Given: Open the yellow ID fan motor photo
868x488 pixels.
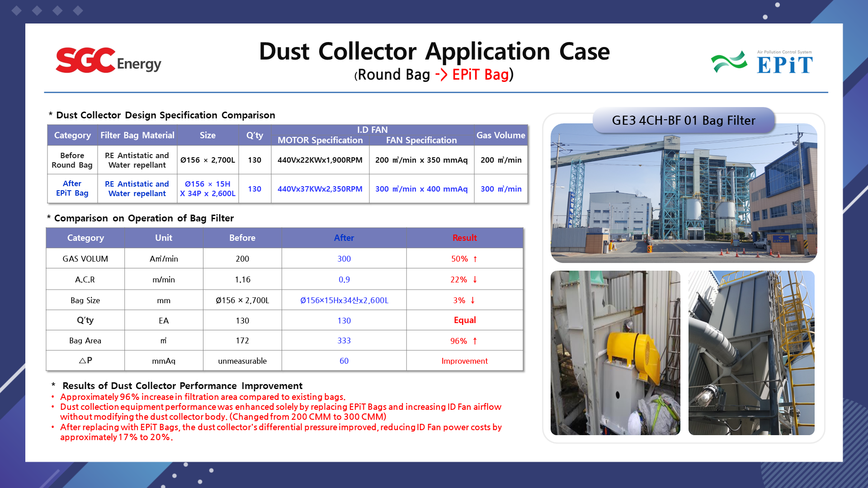Looking at the screenshot, I should (615, 353).
